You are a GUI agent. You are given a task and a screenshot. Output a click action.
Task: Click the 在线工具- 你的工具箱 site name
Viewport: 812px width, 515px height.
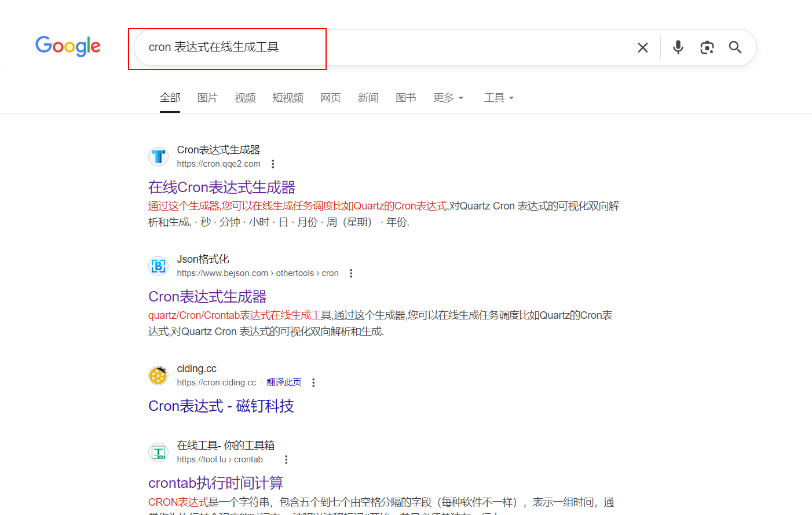226,446
